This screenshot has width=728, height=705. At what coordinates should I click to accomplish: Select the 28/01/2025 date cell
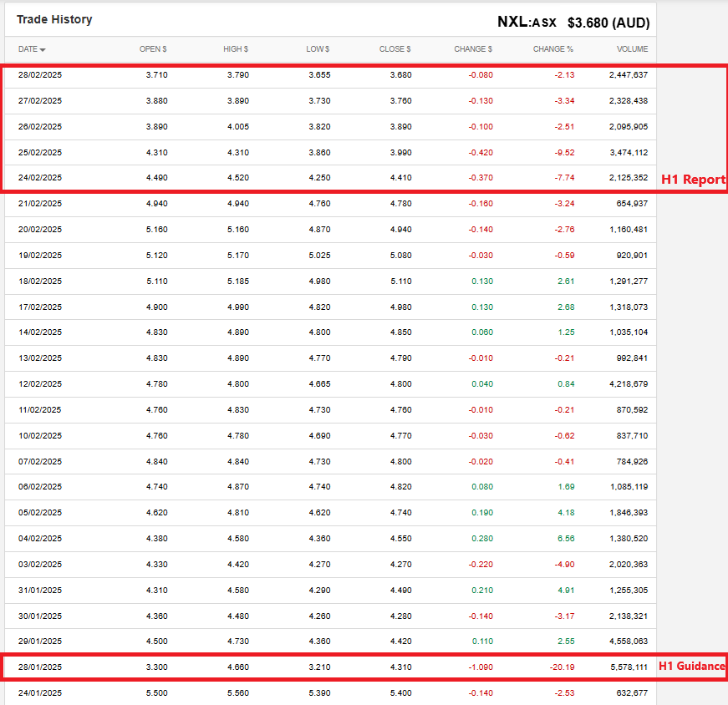40,667
